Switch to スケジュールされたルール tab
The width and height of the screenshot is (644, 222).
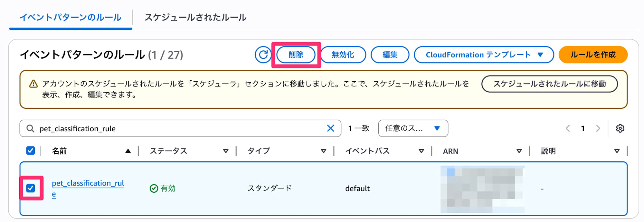(195, 17)
